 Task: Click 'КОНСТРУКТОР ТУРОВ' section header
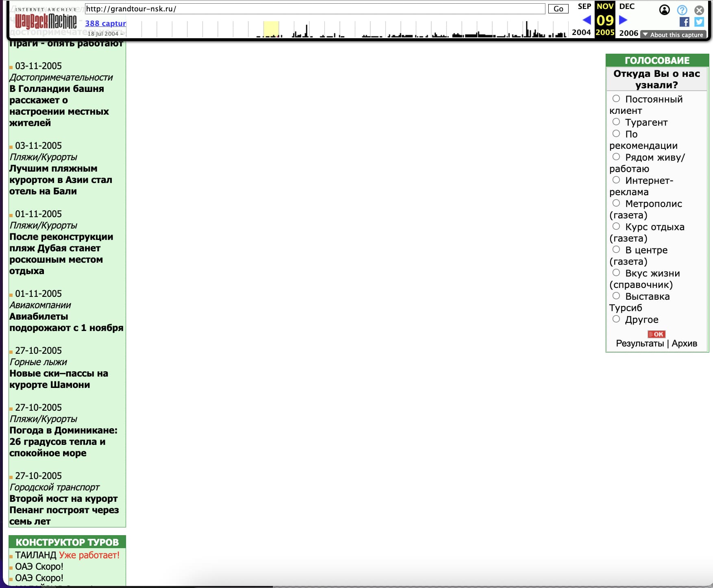click(x=67, y=542)
